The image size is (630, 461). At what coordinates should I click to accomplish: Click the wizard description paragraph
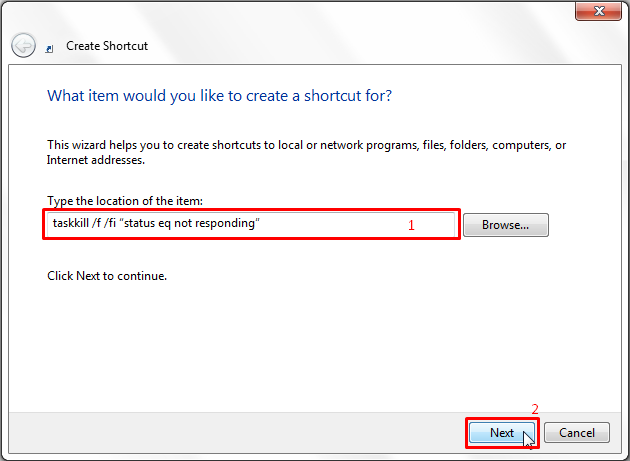[306, 152]
